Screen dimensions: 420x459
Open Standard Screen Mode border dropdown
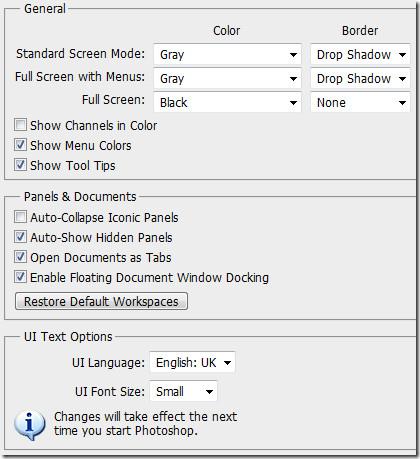(x=360, y=54)
